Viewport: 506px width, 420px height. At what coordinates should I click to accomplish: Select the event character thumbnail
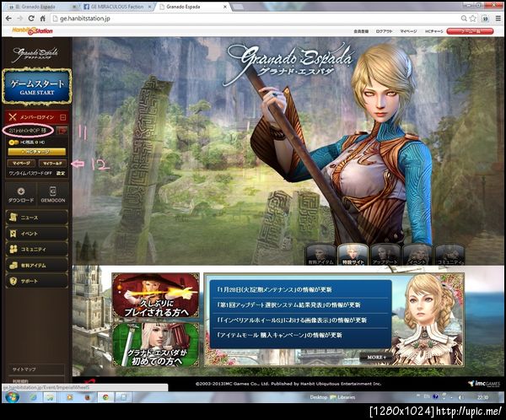click(x=417, y=255)
